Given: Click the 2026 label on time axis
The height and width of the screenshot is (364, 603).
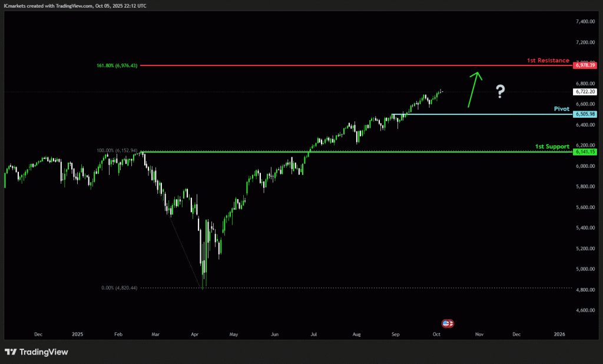Looking at the screenshot, I should 559,334.
